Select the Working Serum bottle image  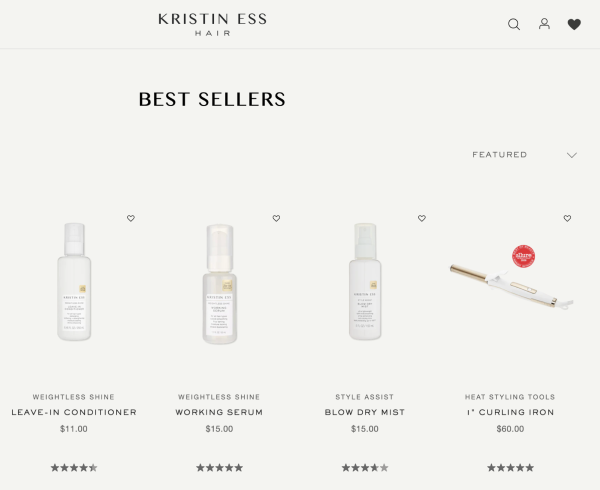click(x=220, y=284)
